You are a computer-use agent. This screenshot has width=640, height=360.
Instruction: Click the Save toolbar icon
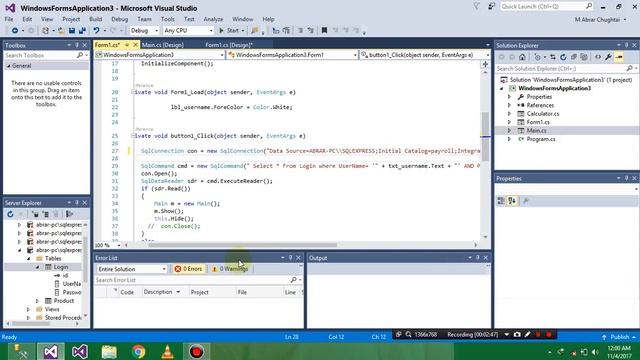pyautogui.click(x=72, y=31)
